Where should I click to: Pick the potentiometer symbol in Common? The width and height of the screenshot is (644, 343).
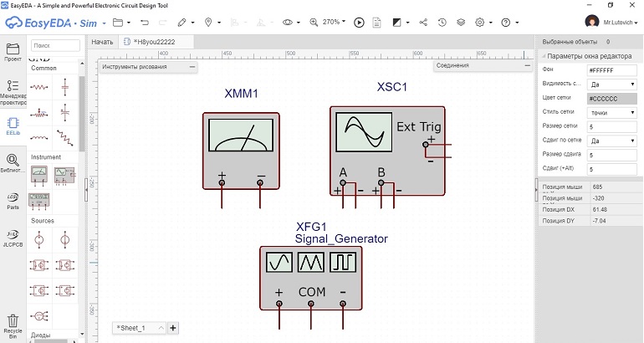coord(39,113)
